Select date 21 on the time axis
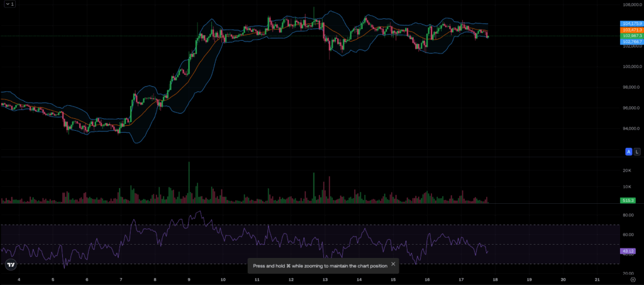Image resolution: width=644 pixels, height=285 pixels. 597,279
